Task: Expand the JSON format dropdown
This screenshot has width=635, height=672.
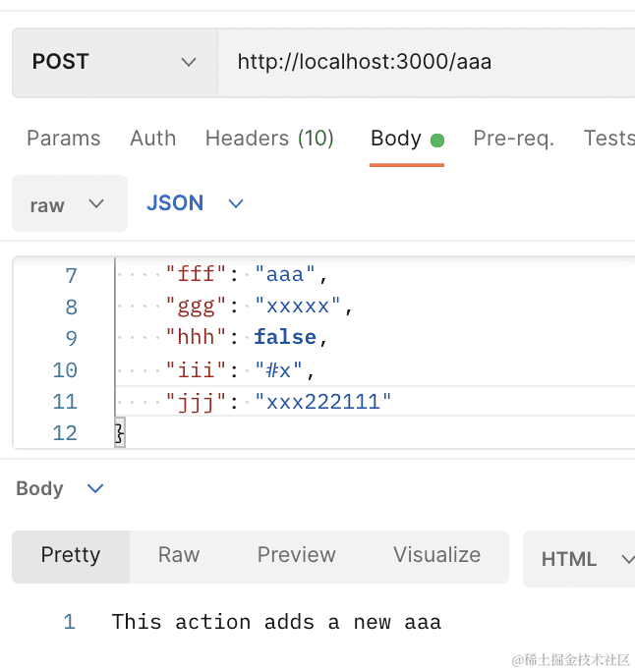Action: (194, 203)
